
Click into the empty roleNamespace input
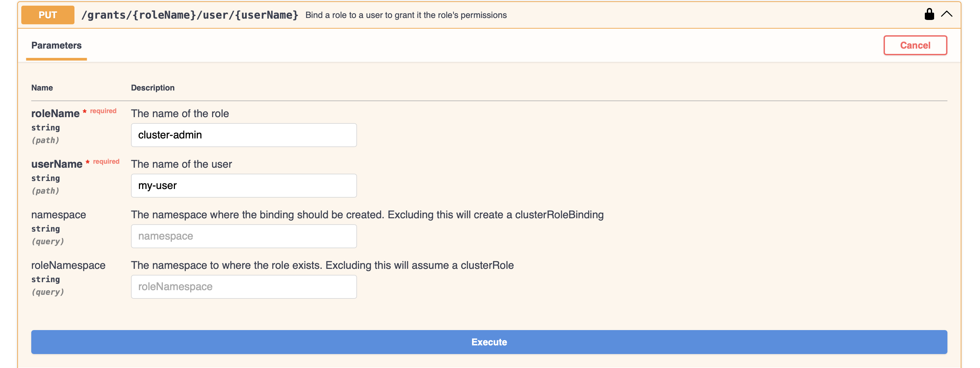(x=243, y=287)
